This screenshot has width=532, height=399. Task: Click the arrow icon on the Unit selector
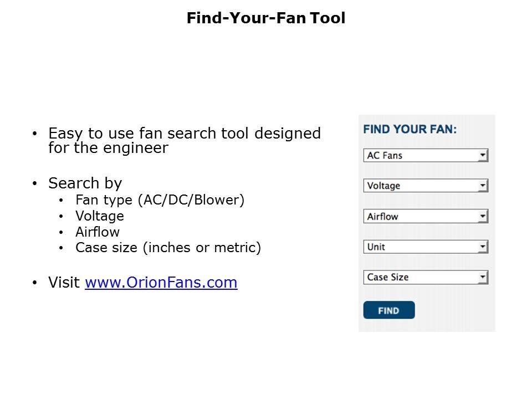pyautogui.click(x=483, y=247)
